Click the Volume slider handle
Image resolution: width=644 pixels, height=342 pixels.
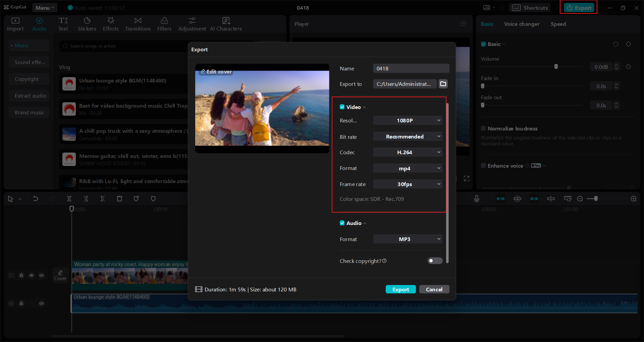click(x=556, y=67)
